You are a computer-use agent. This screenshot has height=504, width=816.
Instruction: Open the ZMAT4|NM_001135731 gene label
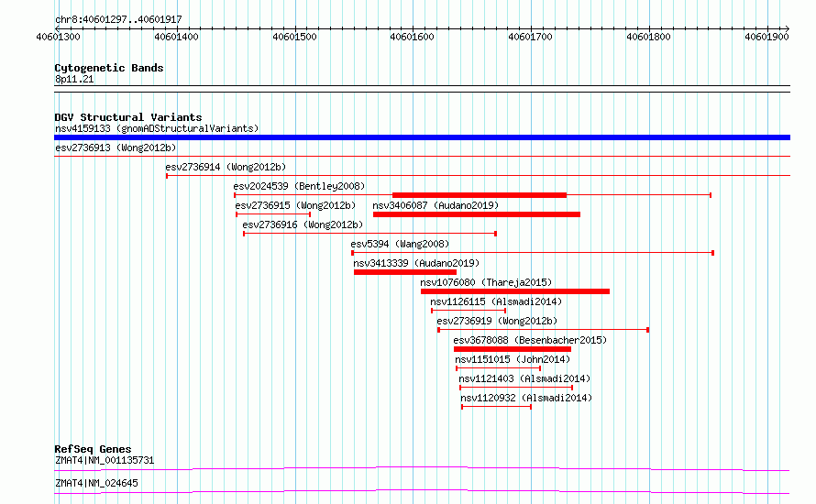point(105,460)
